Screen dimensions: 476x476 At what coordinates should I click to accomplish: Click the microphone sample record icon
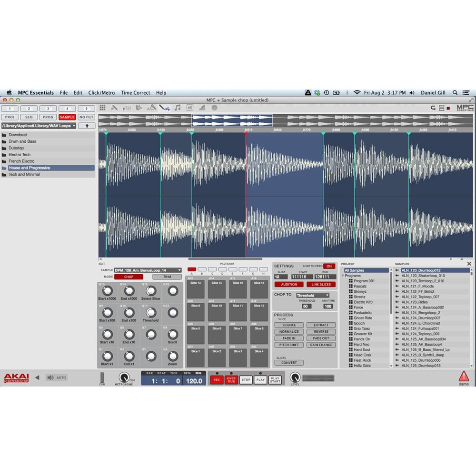(x=152, y=108)
